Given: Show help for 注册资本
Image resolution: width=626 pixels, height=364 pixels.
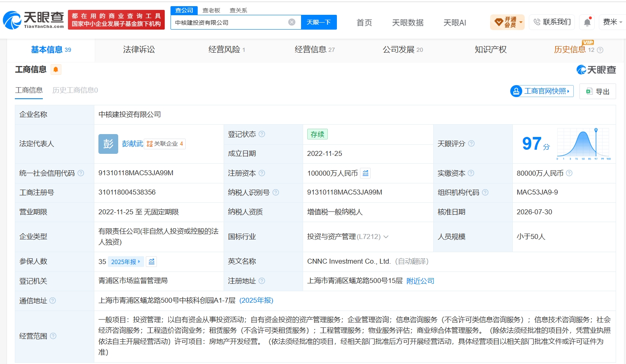Looking at the screenshot, I should [x=262, y=173].
